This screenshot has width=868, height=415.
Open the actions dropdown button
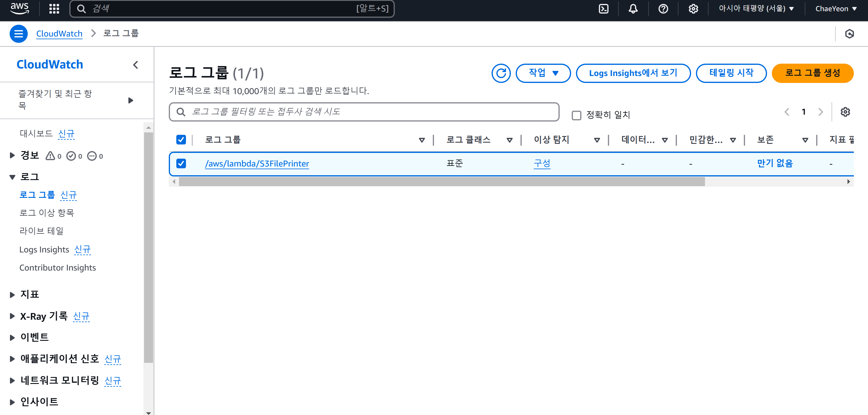point(543,73)
